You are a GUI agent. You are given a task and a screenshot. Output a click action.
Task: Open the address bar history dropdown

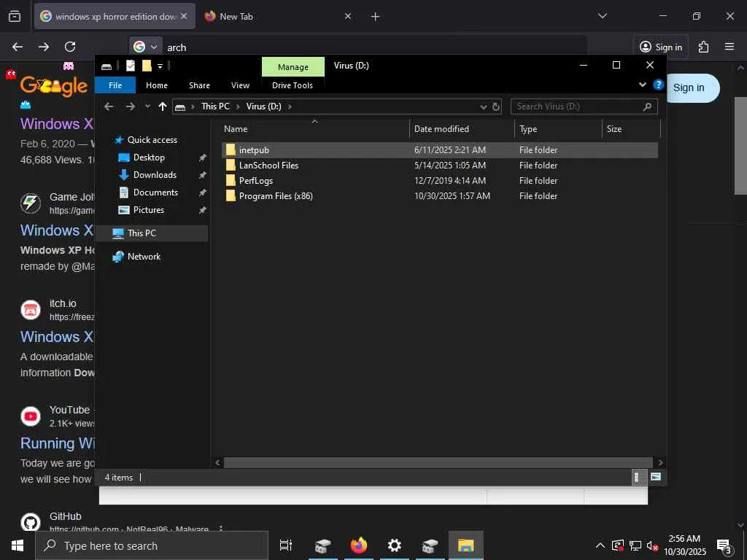click(x=483, y=107)
